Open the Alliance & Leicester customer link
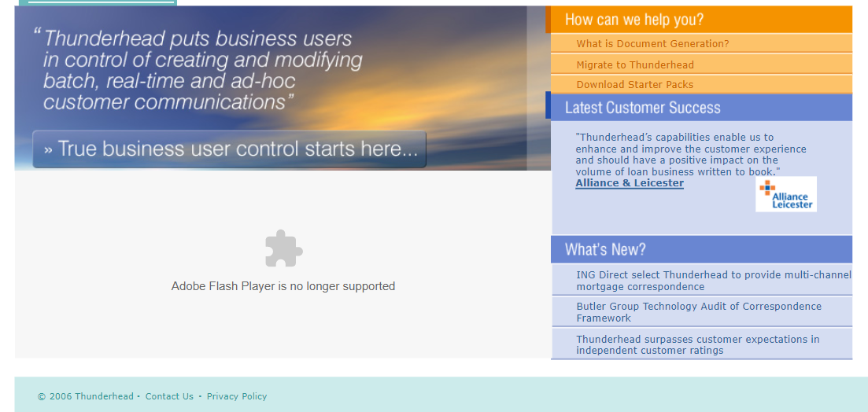This screenshot has width=868, height=412. (630, 183)
